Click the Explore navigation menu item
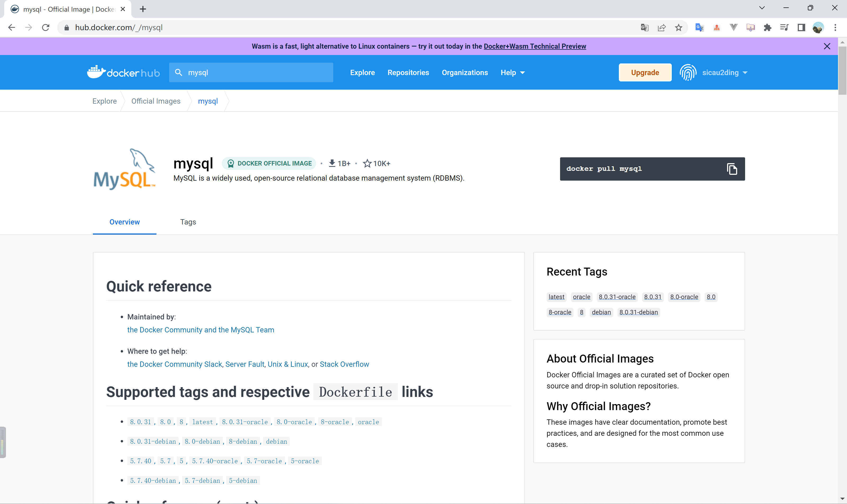Image resolution: width=847 pixels, height=504 pixels. (x=362, y=73)
